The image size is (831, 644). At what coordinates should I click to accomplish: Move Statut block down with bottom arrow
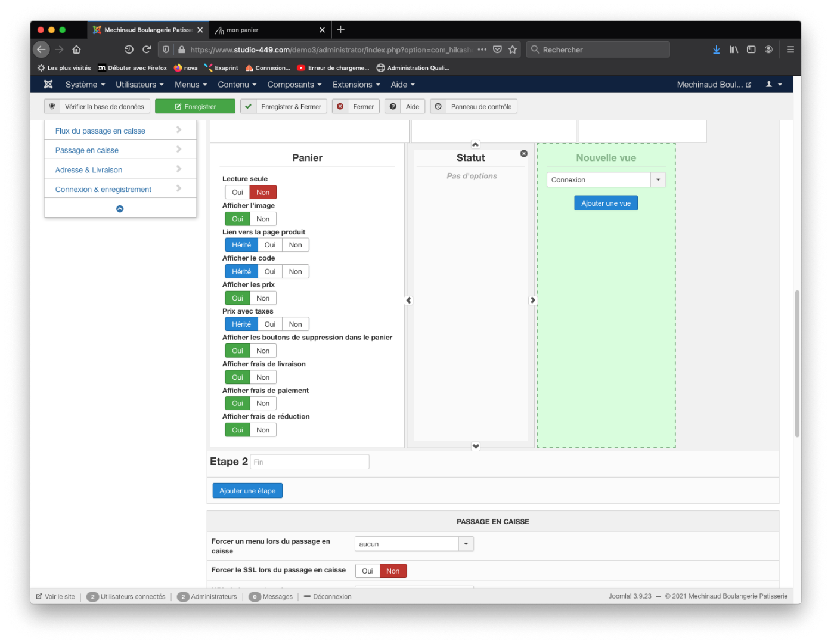pyautogui.click(x=475, y=446)
